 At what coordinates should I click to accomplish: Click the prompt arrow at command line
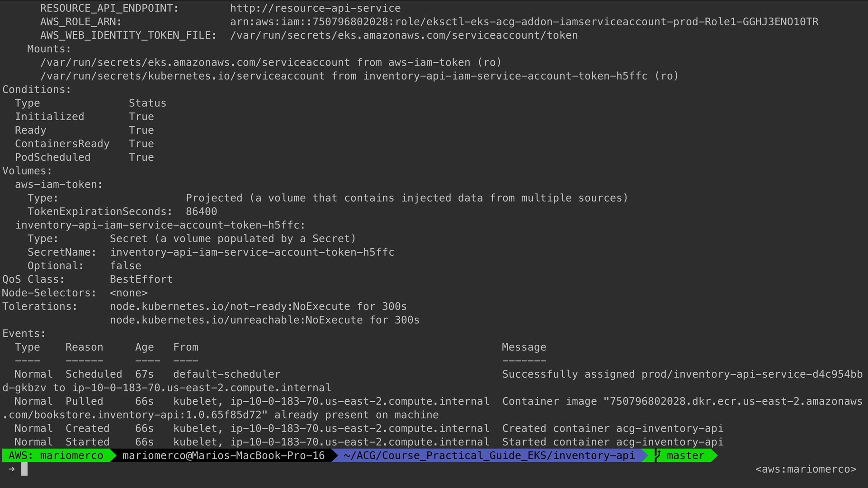(x=12, y=469)
